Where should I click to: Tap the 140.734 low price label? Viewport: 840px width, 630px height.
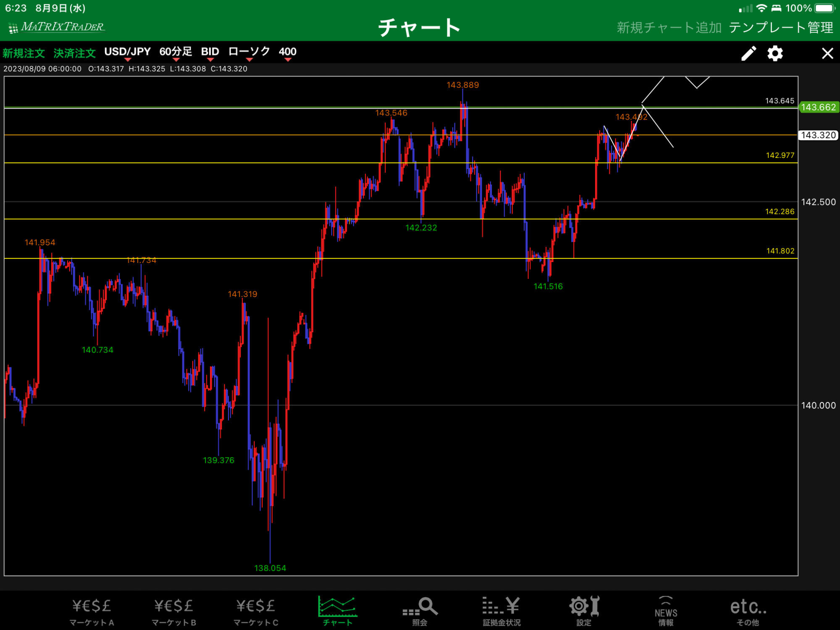[x=97, y=350]
